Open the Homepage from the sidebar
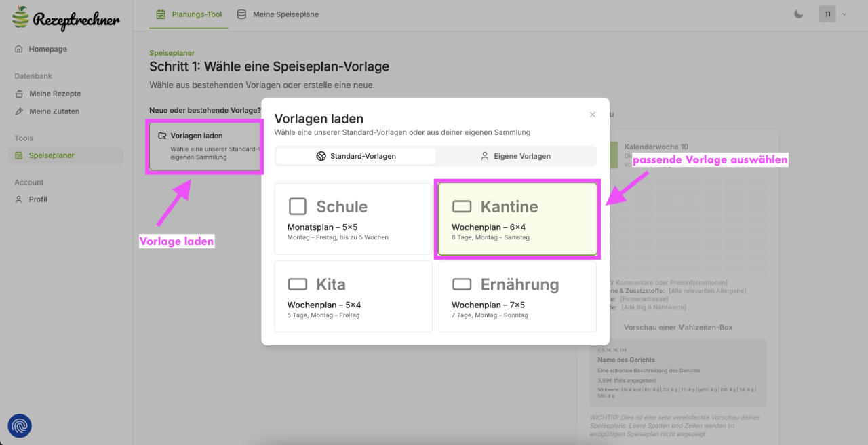Image resolution: width=868 pixels, height=445 pixels. (x=47, y=49)
